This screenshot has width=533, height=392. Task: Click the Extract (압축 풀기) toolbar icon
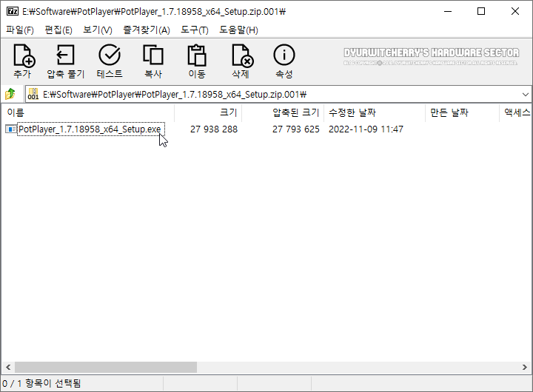coord(65,55)
